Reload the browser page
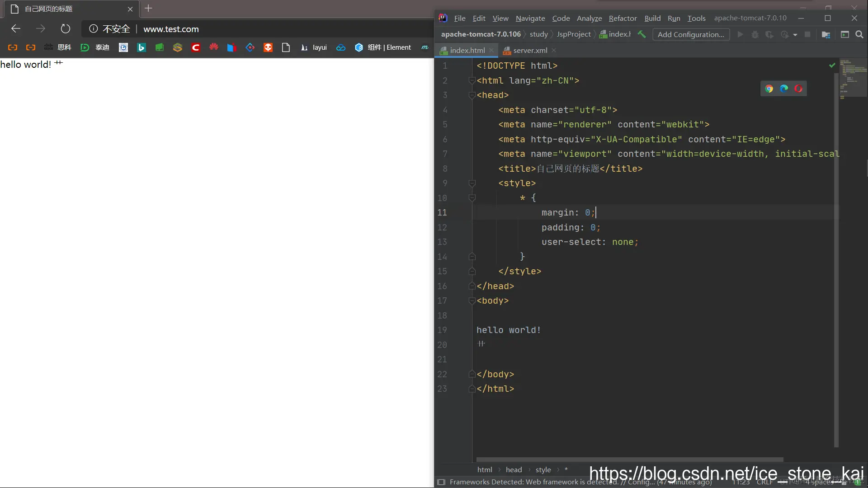 (x=66, y=29)
